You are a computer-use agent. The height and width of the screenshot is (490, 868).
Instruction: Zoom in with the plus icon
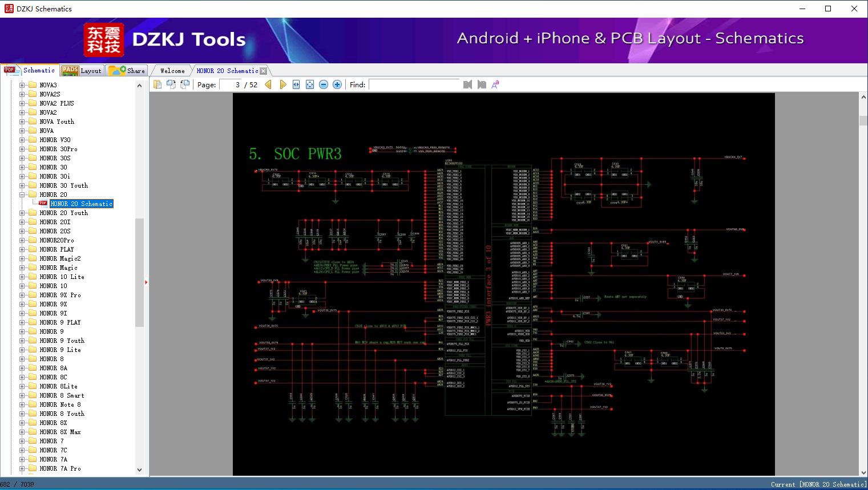coord(337,84)
